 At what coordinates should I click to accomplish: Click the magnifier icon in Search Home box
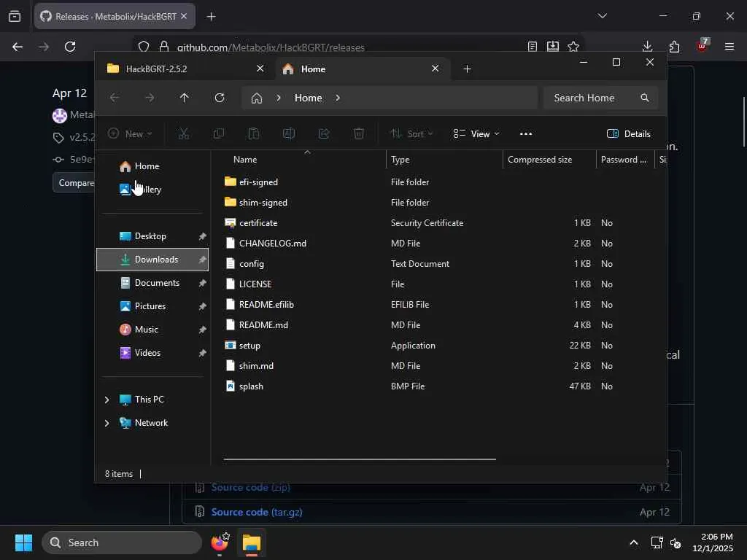point(645,98)
